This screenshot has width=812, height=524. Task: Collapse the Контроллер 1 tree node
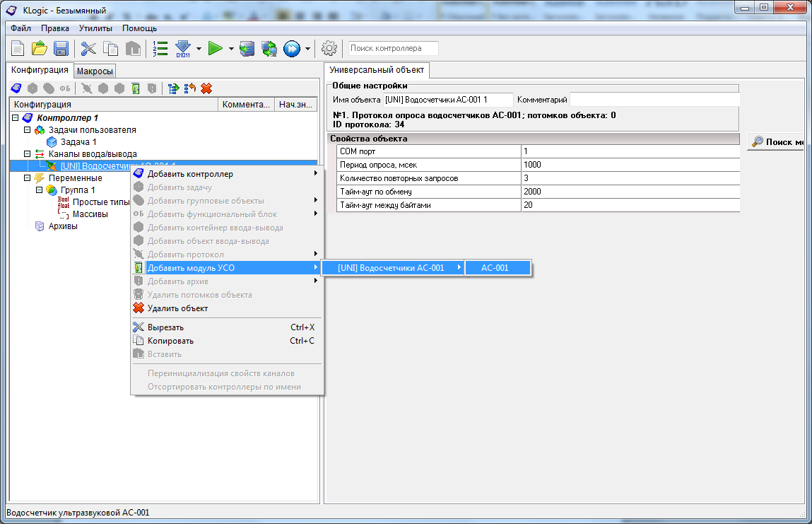16,117
